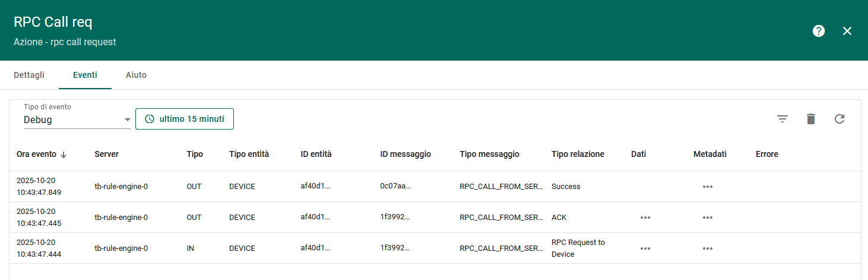Refresh the events list
This screenshot has width=868, height=280.
[840, 119]
